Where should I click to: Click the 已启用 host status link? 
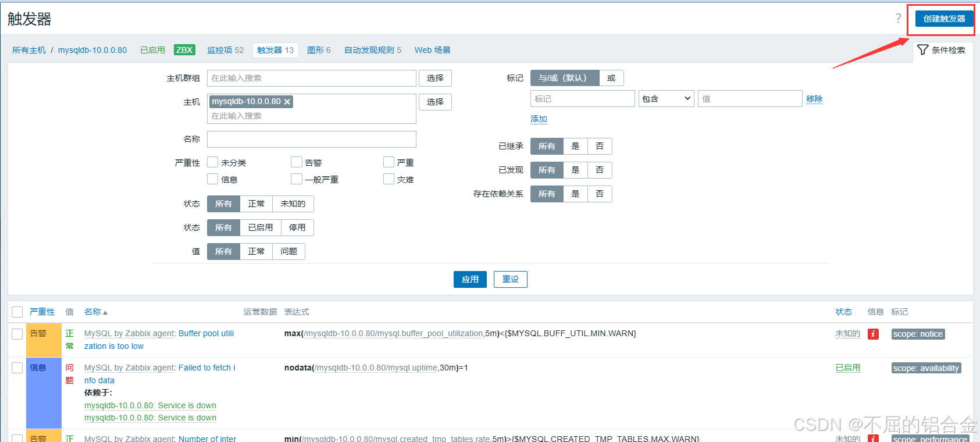pyautogui.click(x=152, y=50)
